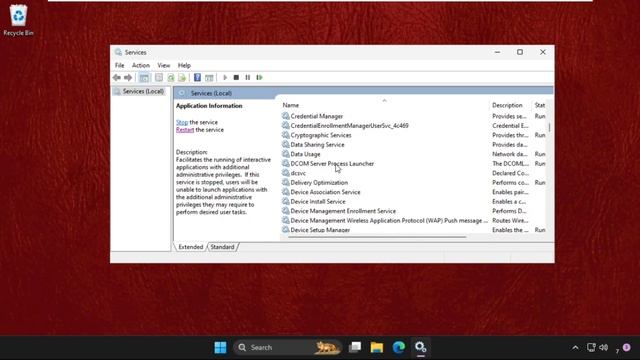Screen dimensions: 640x360
Task: Open the Help menu
Action: point(184,65)
